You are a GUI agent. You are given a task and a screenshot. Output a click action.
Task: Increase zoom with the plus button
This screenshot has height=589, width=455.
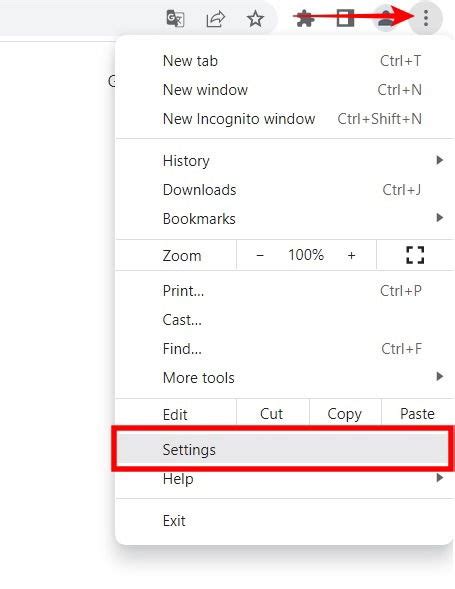tap(351, 255)
